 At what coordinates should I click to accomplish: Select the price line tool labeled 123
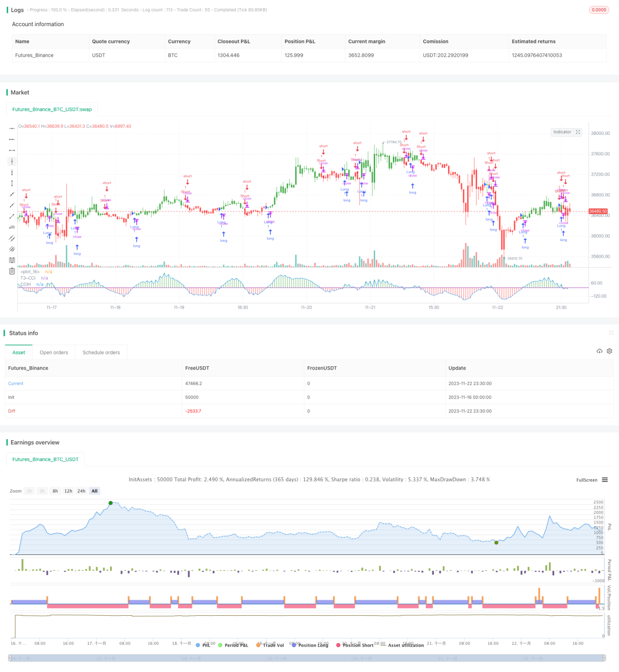pyautogui.click(x=12, y=227)
